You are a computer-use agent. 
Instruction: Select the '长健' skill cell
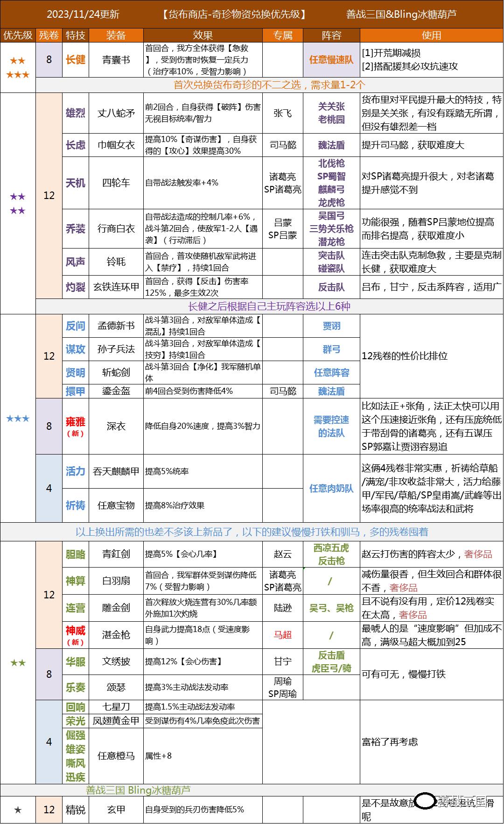click(x=76, y=60)
